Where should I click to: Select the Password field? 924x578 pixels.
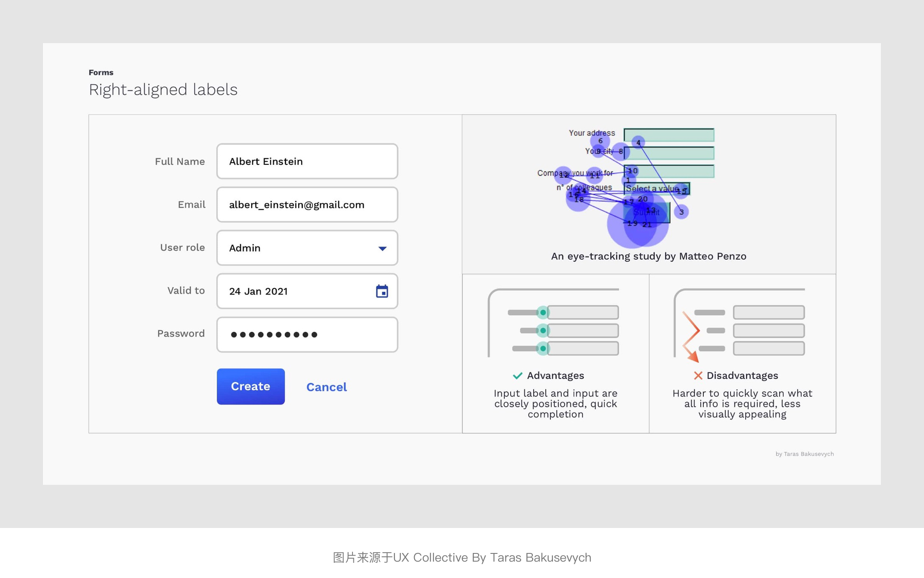coord(307,334)
